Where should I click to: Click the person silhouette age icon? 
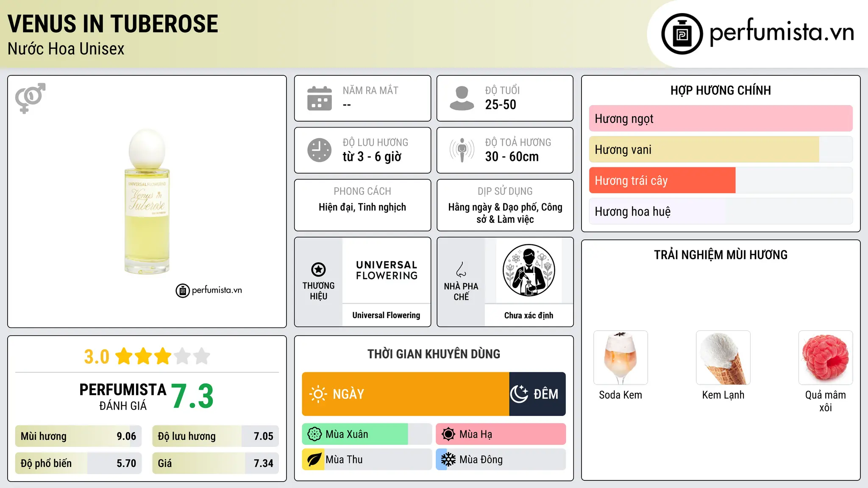pos(462,98)
